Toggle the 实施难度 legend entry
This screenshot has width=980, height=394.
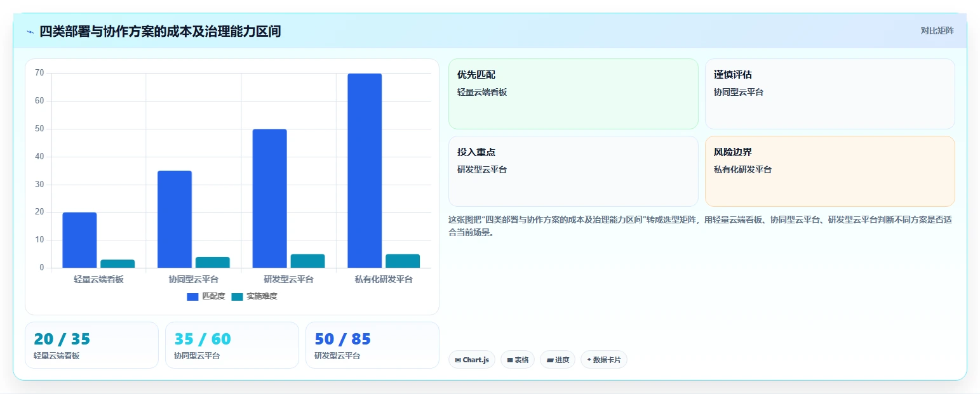click(x=254, y=296)
